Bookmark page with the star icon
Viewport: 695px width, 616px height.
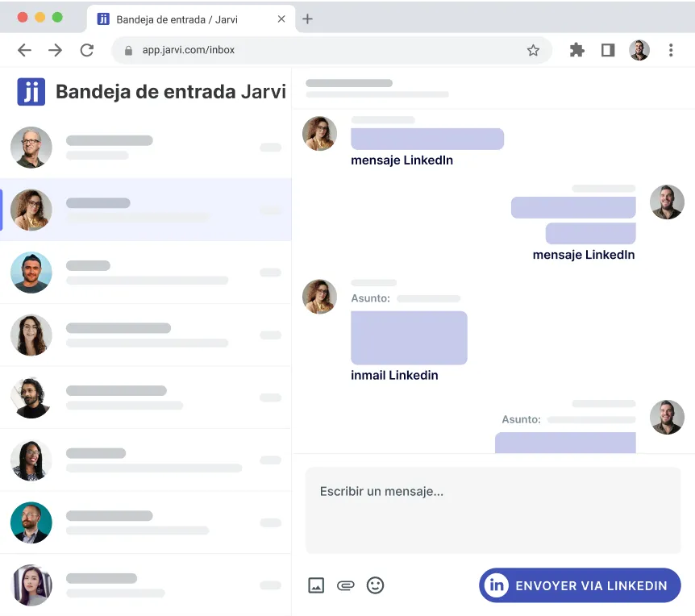click(x=533, y=50)
